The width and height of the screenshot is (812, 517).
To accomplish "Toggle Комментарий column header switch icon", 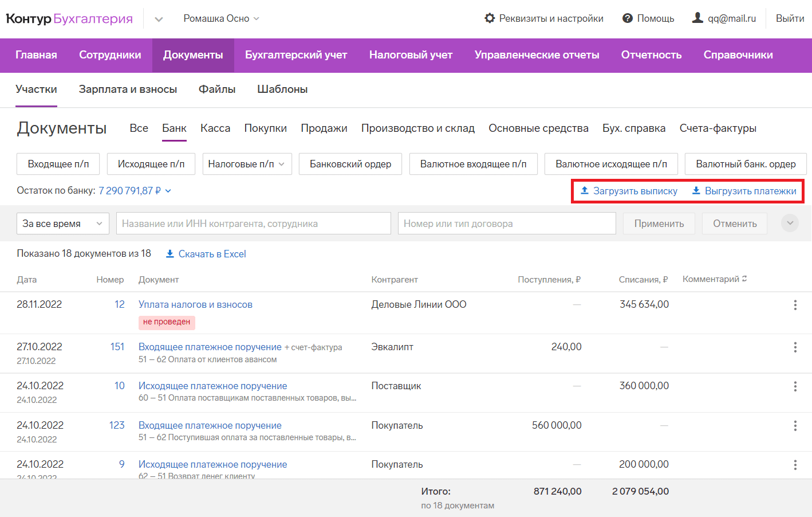I will pos(744,279).
